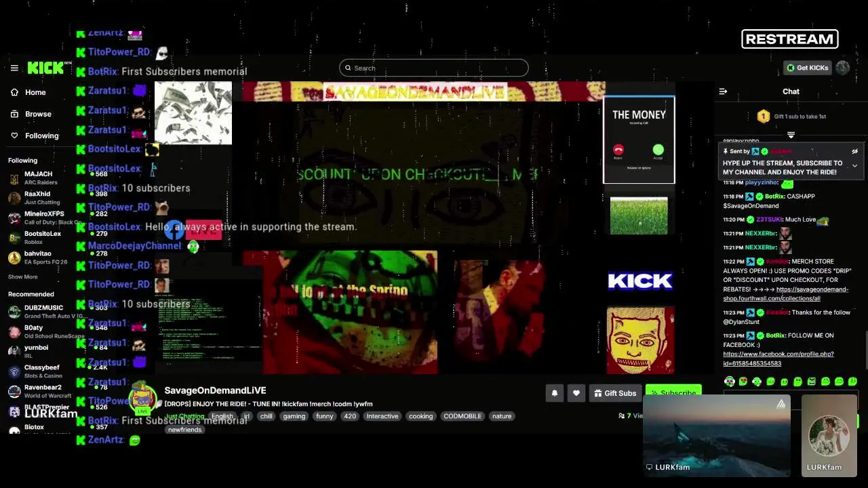Collapse the chat panel using the arrow icon
Screen dimensions: 868x488
click(x=723, y=91)
